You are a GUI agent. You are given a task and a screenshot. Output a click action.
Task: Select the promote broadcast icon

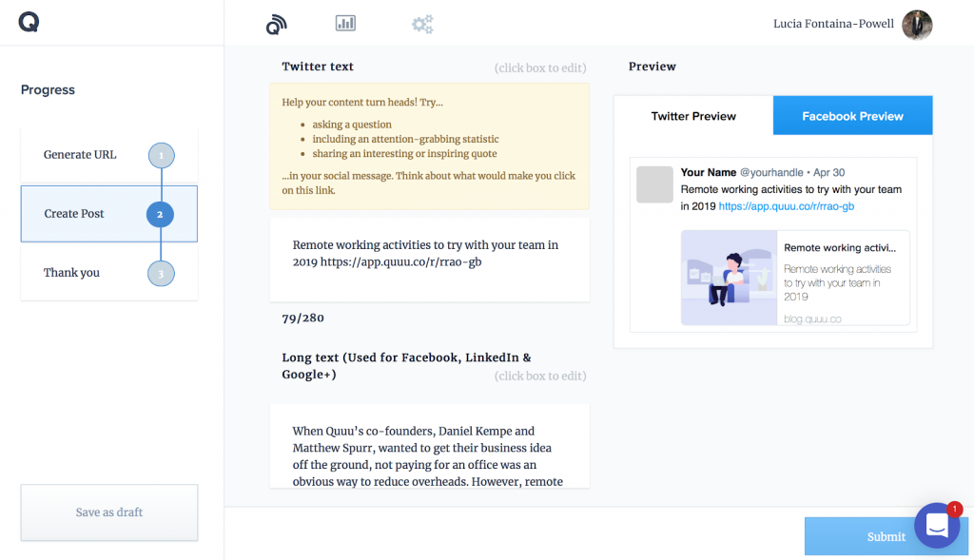[x=275, y=25]
